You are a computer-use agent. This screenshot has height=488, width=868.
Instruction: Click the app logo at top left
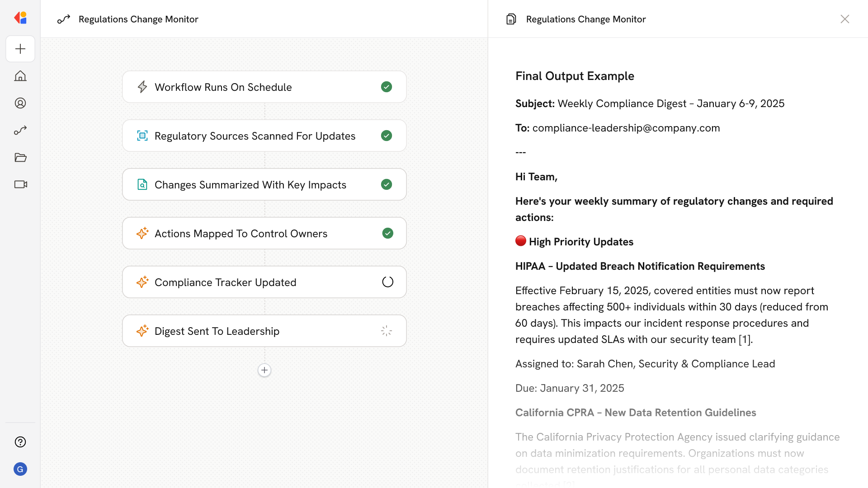coord(20,18)
